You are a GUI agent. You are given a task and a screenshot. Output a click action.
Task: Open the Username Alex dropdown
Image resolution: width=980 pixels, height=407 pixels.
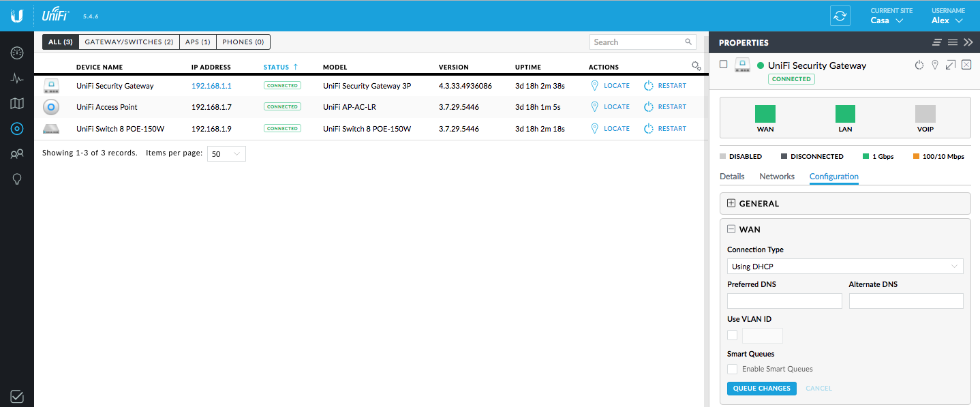tap(947, 20)
